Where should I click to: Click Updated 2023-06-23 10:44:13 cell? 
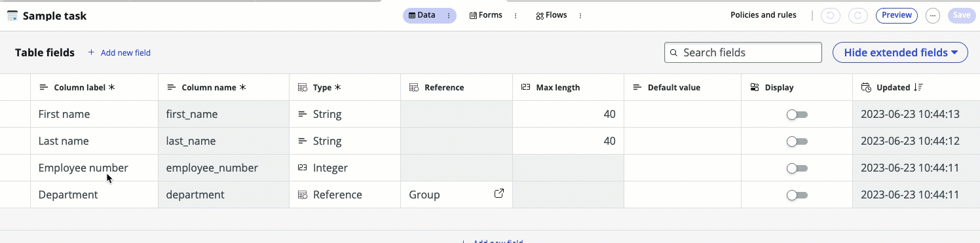click(916, 114)
